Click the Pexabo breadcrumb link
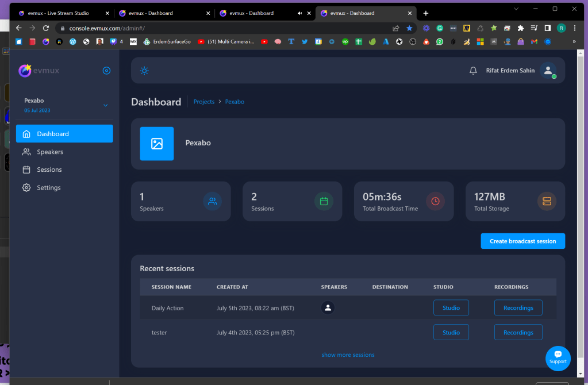This screenshot has width=588, height=385. click(x=235, y=102)
